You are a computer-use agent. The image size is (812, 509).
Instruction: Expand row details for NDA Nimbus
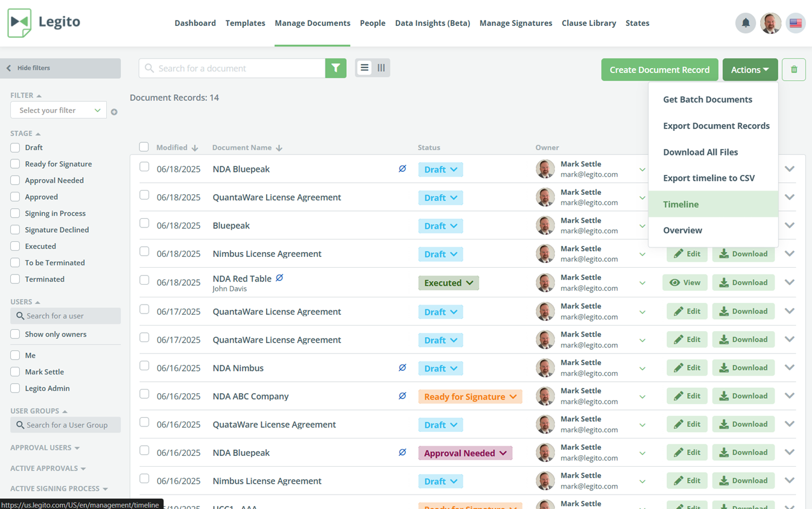coord(790,367)
